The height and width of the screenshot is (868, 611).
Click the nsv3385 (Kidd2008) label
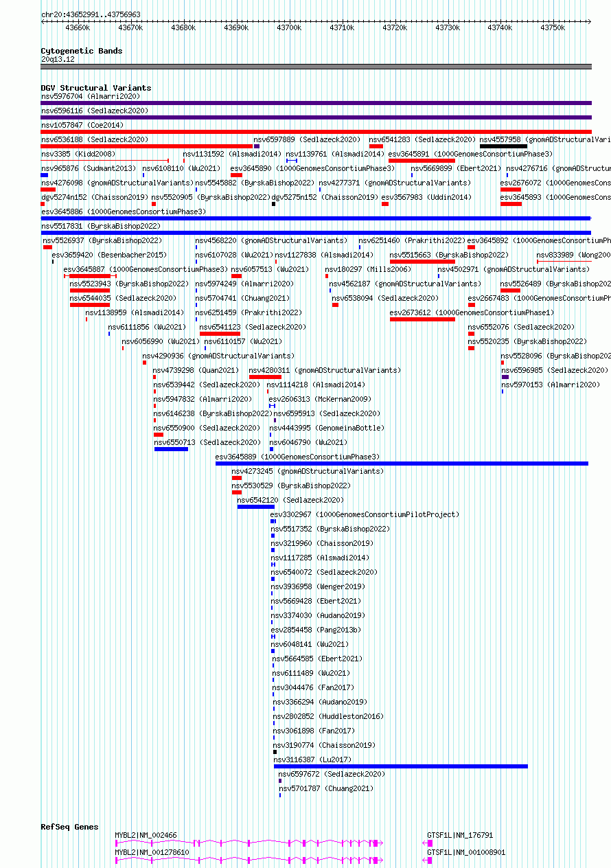[78, 154]
